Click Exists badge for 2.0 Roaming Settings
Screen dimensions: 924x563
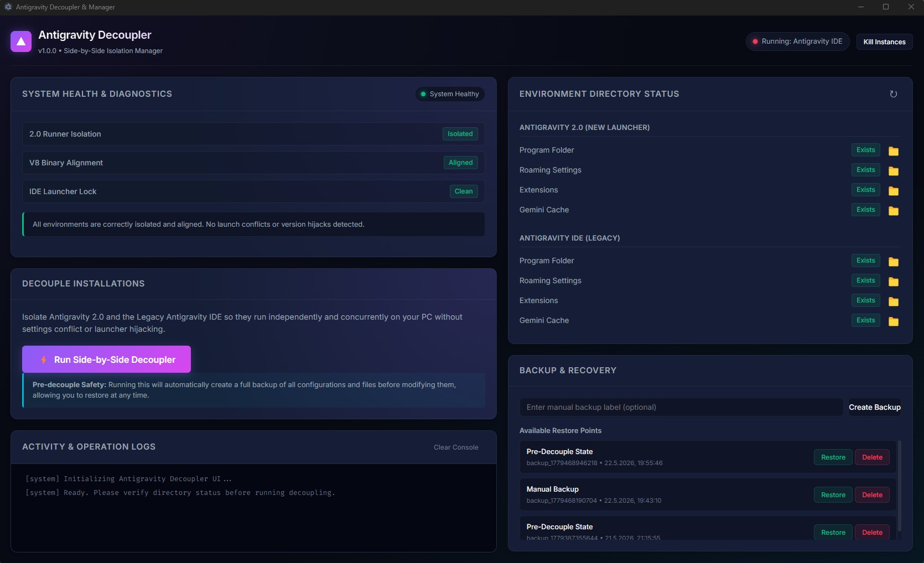pyautogui.click(x=865, y=170)
